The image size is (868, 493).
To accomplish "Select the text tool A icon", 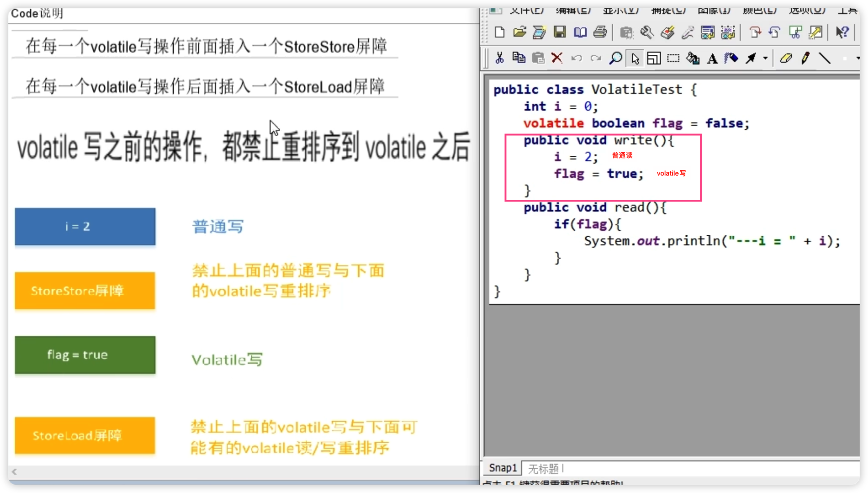I will click(x=712, y=58).
